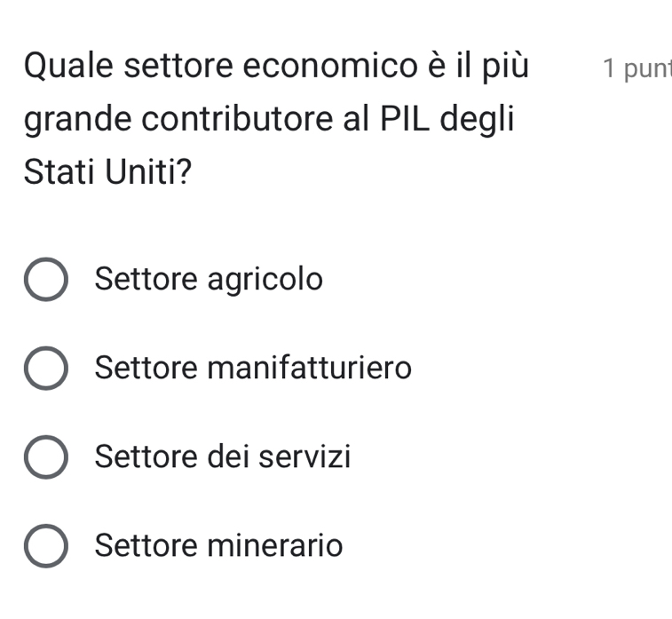This screenshot has width=672, height=619.
Task: Choose the "Settore dei servizi" radio button
Action: click(x=44, y=457)
